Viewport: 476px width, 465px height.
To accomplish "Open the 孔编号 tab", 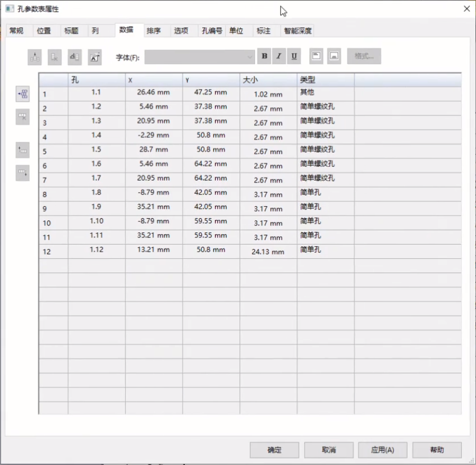I will tap(212, 31).
